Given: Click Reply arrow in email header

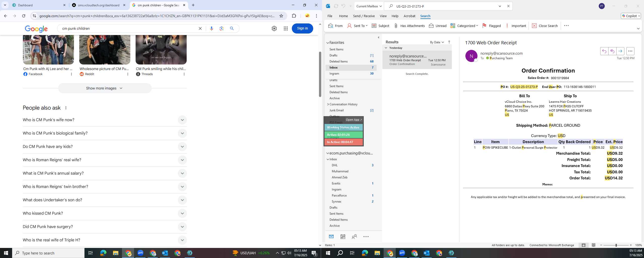Looking at the screenshot, I should click(x=604, y=51).
